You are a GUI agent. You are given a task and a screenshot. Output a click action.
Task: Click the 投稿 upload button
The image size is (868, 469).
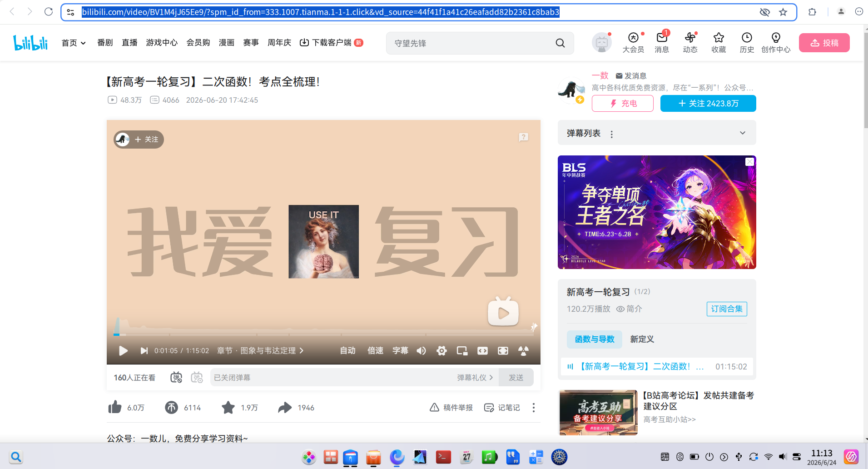click(824, 43)
